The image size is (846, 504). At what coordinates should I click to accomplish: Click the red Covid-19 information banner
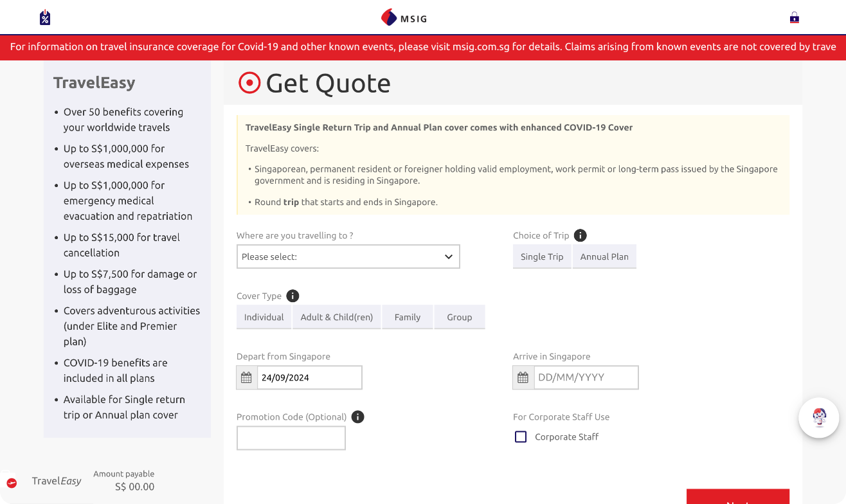click(x=423, y=47)
